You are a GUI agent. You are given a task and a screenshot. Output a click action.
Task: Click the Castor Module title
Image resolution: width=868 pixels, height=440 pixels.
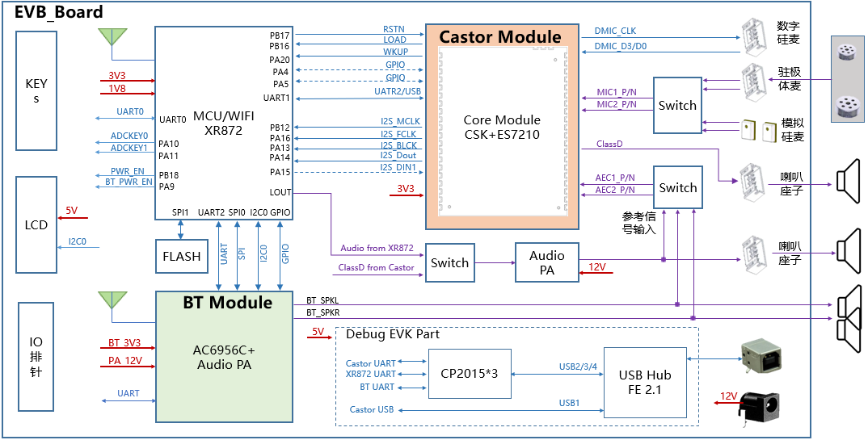click(500, 37)
